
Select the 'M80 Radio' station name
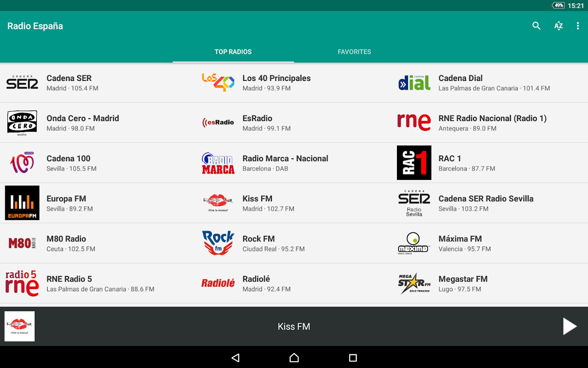pos(66,239)
